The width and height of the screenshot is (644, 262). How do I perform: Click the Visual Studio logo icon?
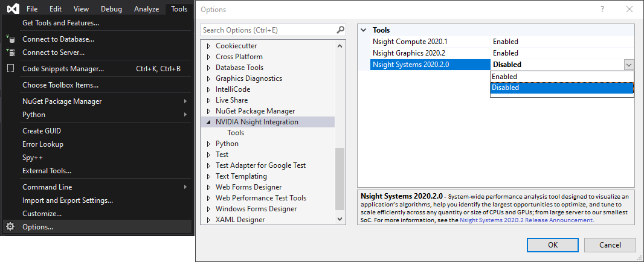(11, 9)
